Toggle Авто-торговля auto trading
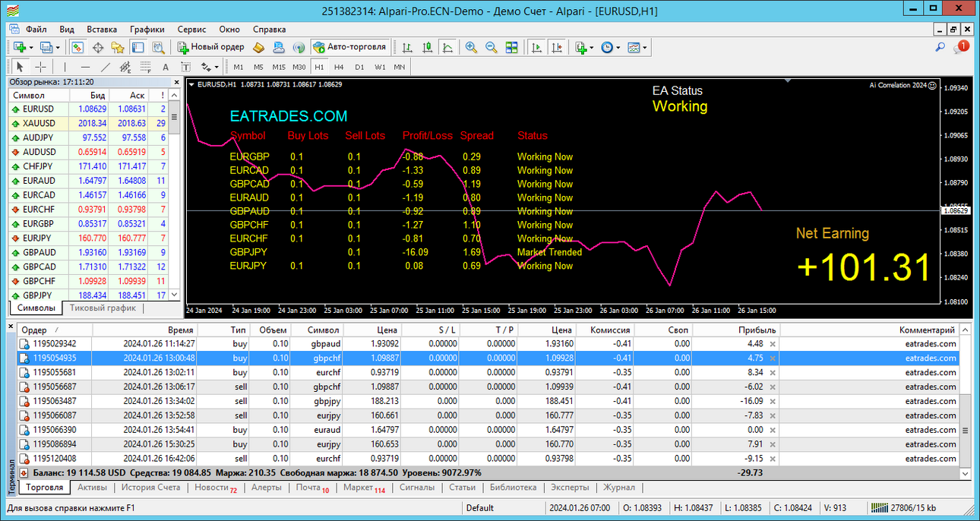The image size is (980, 521). tap(351, 47)
